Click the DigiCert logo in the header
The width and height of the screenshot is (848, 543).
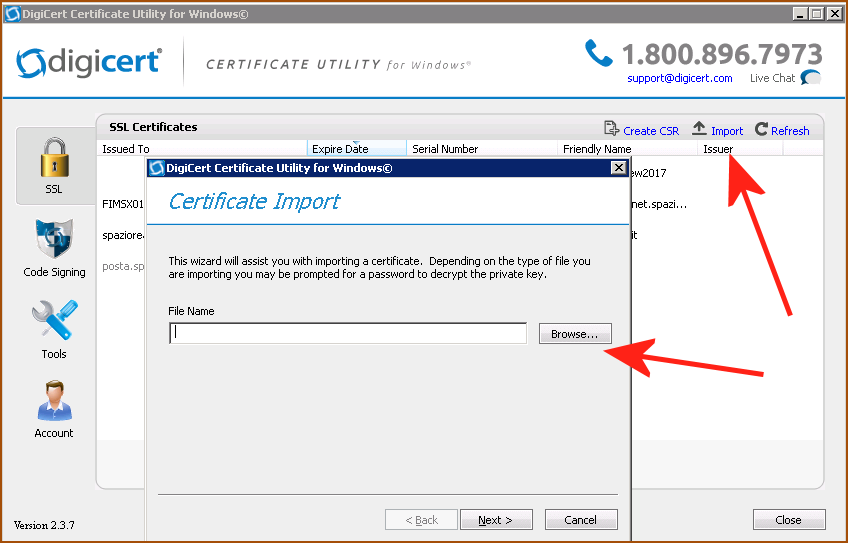pyautogui.click(x=89, y=63)
